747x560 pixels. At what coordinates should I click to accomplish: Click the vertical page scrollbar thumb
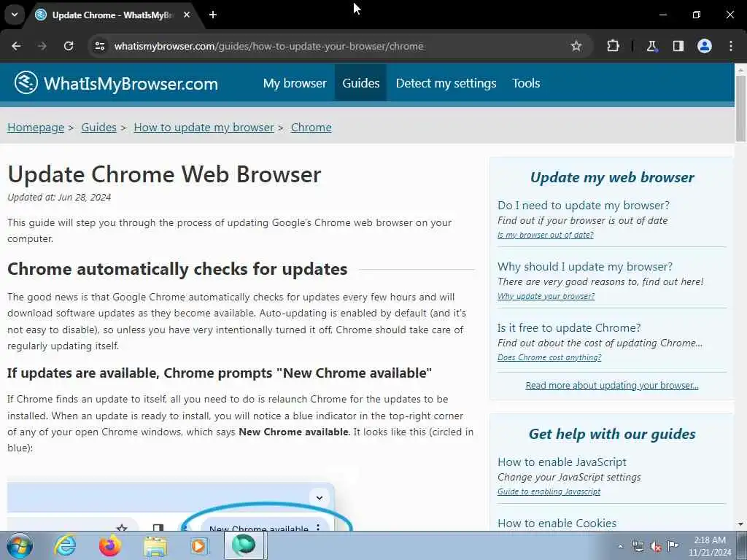[x=741, y=108]
